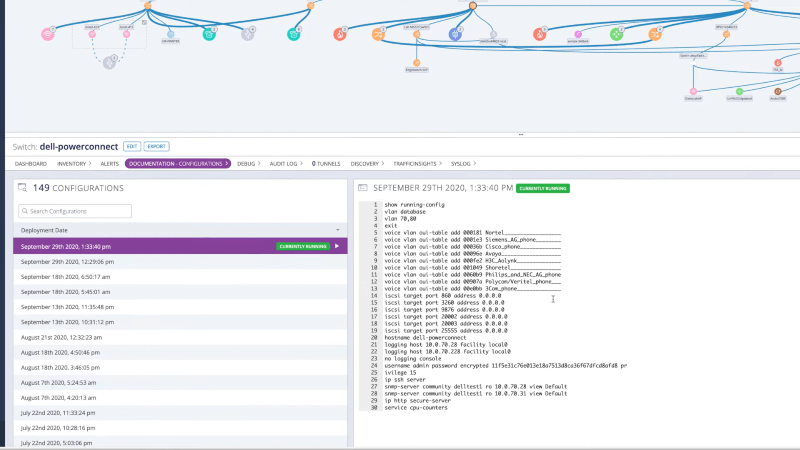Click the gray lightning node below the dashed group
The image size is (800, 450).
point(109,63)
